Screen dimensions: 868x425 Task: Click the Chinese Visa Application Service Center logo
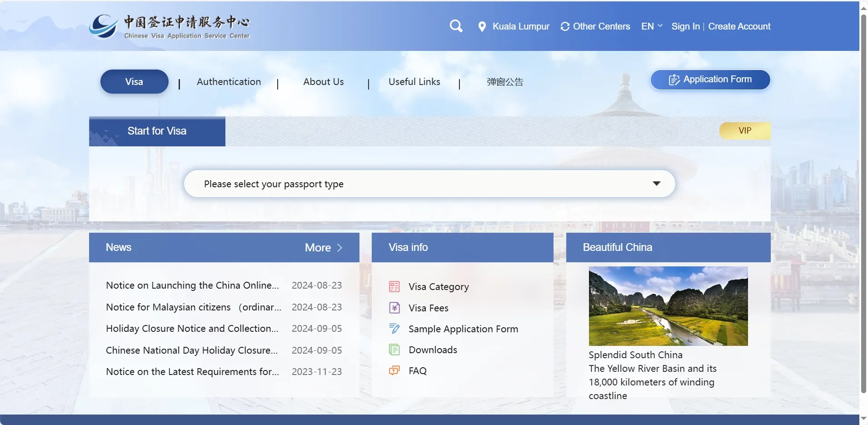tap(170, 26)
